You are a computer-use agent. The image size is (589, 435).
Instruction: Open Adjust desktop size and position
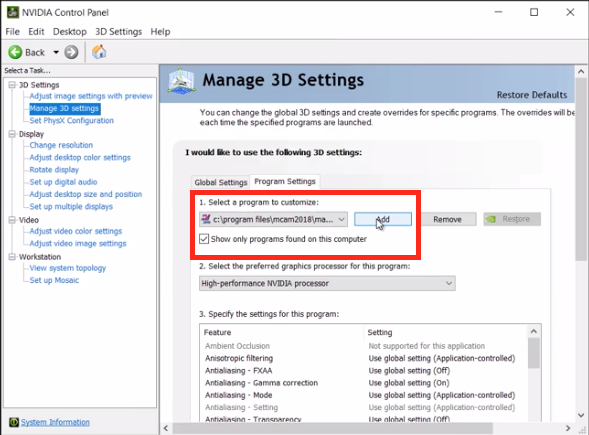pyautogui.click(x=86, y=194)
